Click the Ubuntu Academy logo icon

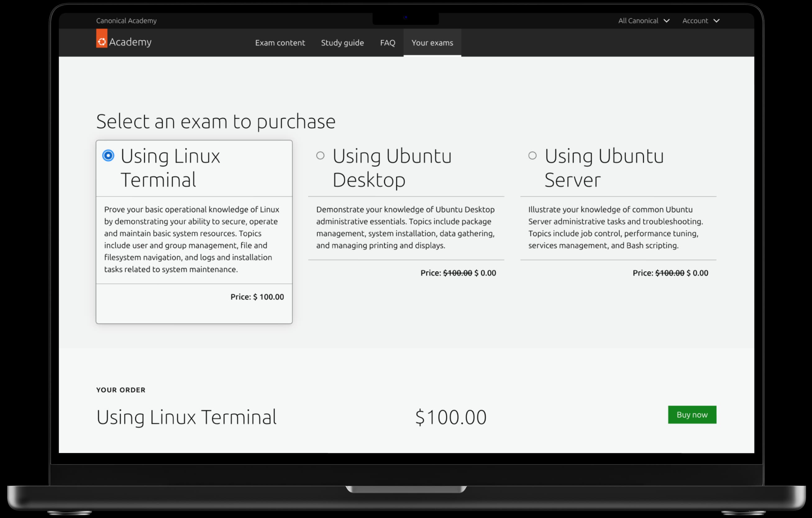click(x=102, y=38)
